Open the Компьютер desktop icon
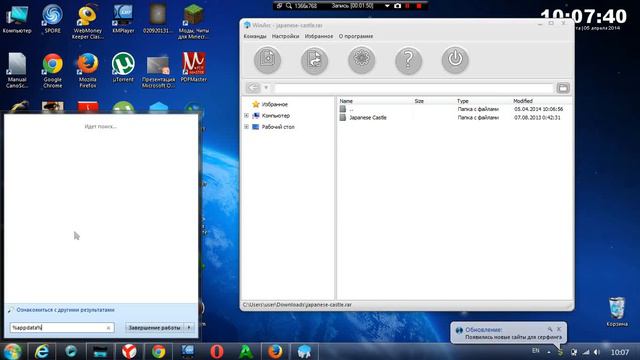The image size is (640, 360). 17,19
